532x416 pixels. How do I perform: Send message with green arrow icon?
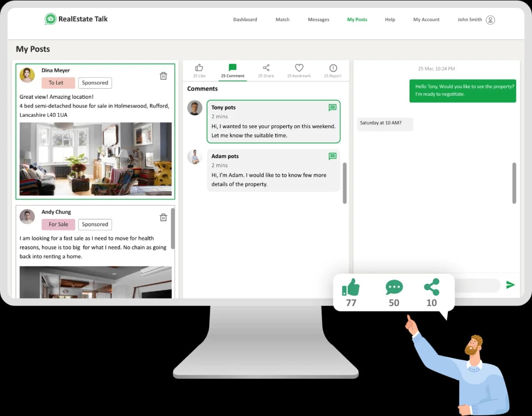(x=511, y=285)
